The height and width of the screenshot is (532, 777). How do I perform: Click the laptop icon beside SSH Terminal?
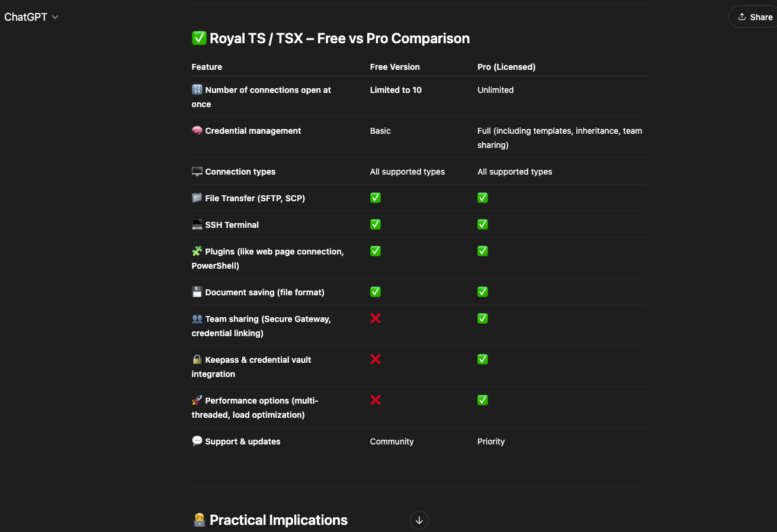(197, 225)
